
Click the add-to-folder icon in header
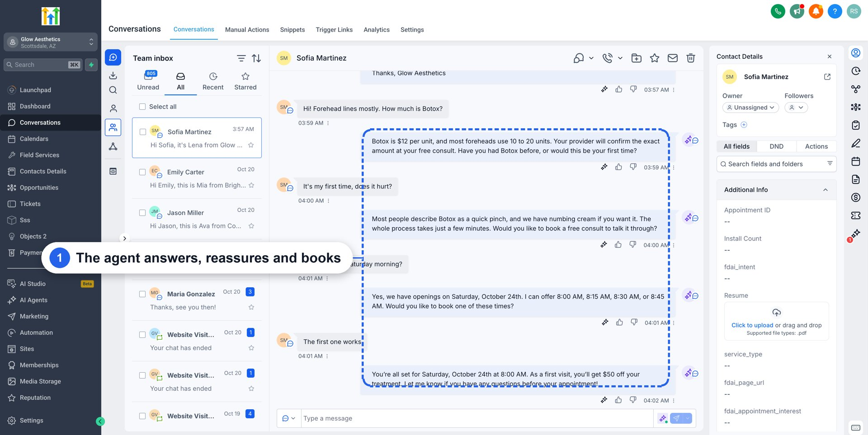tap(636, 58)
